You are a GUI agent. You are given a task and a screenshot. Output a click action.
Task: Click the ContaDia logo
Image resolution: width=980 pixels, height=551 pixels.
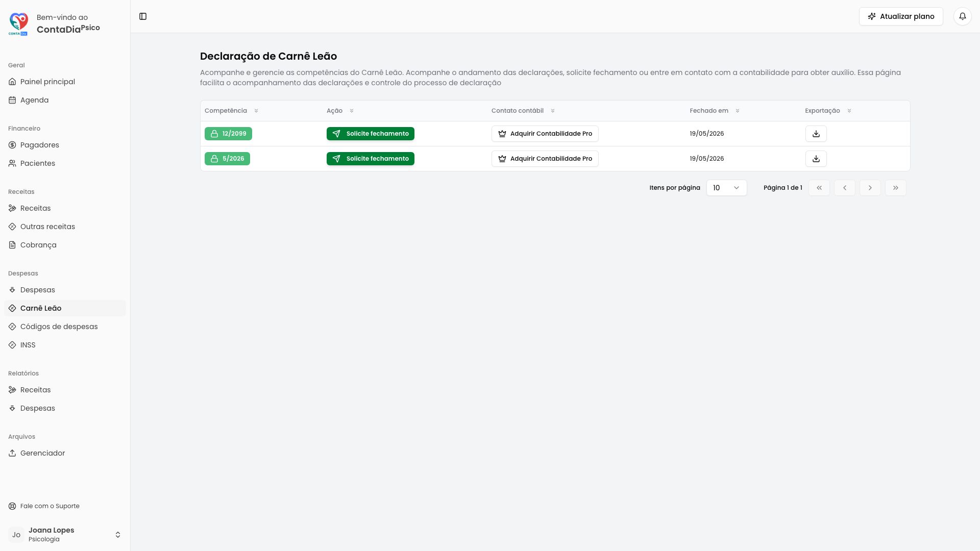pyautogui.click(x=19, y=24)
